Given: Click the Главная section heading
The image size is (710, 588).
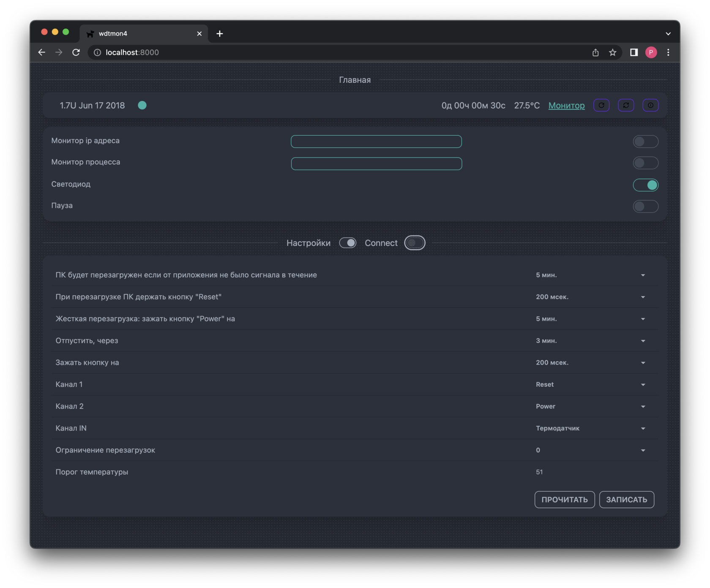Looking at the screenshot, I should point(355,80).
